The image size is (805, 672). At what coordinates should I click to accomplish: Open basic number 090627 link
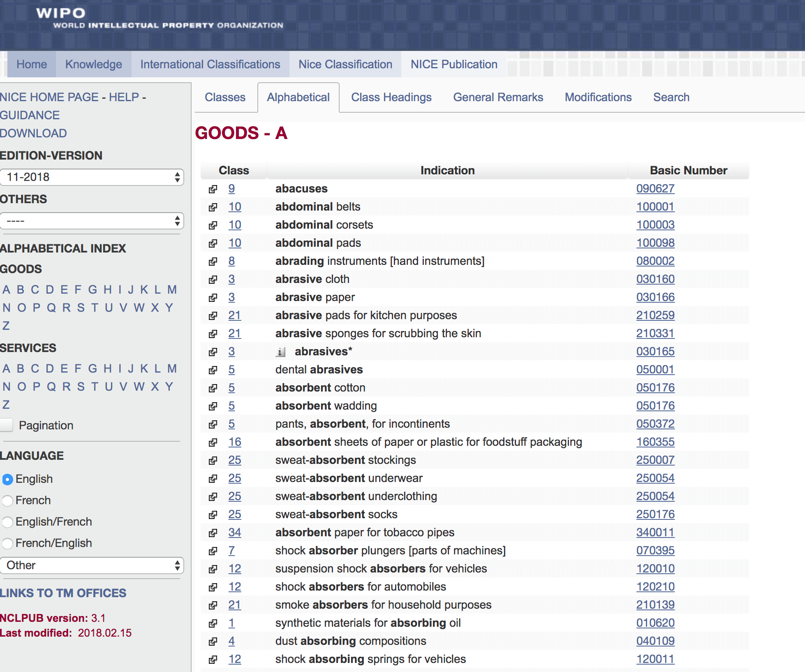click(x=655, y=189)
